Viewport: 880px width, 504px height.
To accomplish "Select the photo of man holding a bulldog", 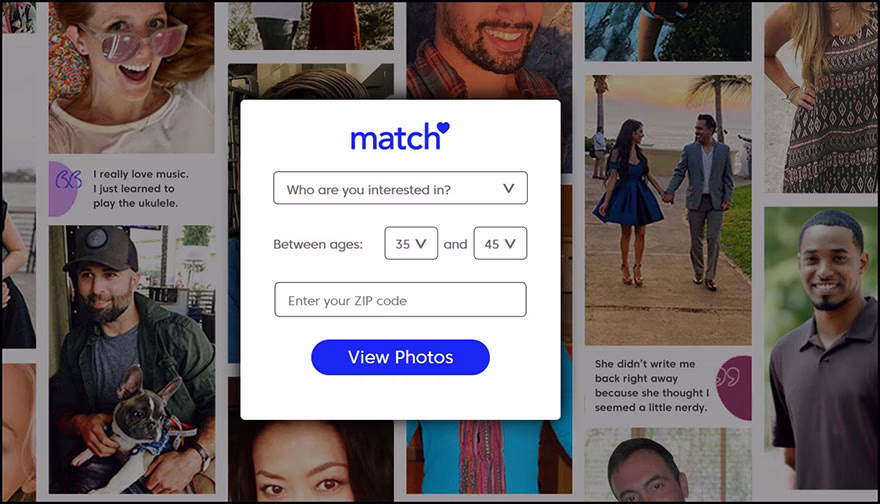I will 131,360.
